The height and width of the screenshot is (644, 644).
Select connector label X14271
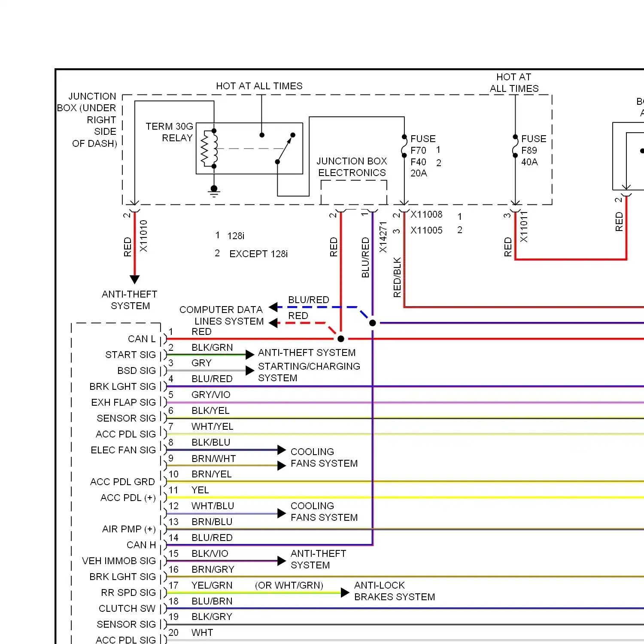tap(383, 237)
